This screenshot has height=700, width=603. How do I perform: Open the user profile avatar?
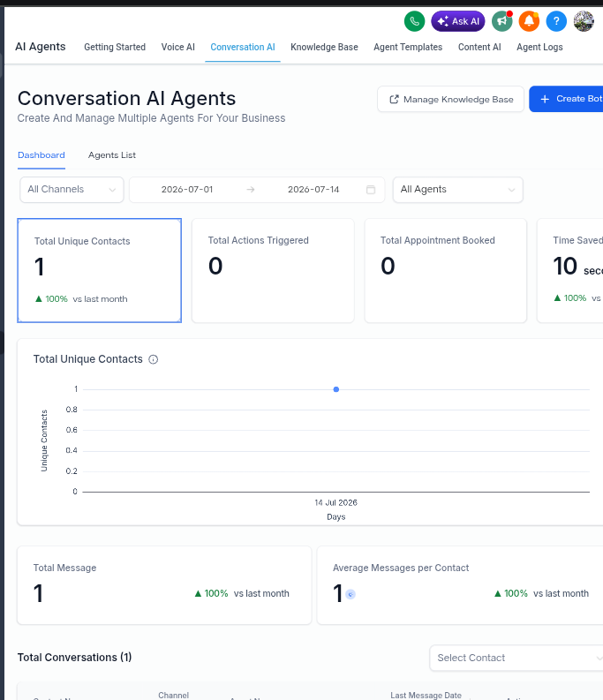584,21
